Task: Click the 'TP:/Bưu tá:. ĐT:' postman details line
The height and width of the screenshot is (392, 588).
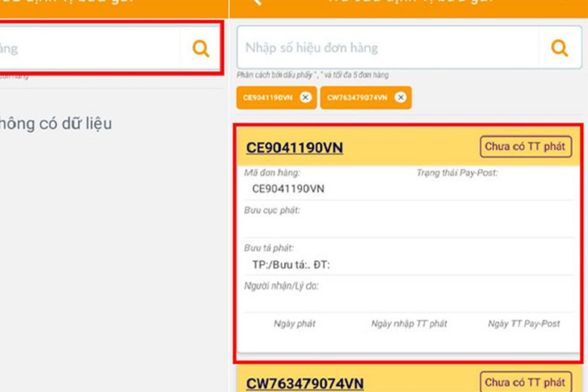Action: click(x=291, y=265)
